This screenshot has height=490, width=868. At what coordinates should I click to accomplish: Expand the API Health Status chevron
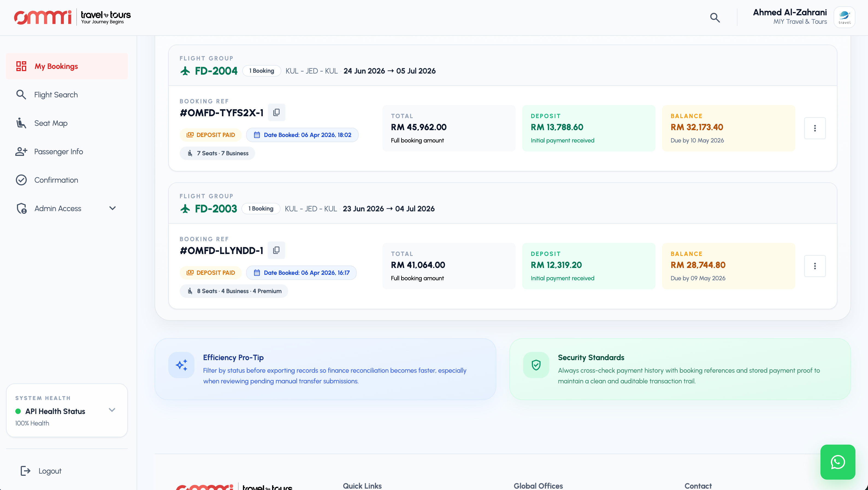112,410
